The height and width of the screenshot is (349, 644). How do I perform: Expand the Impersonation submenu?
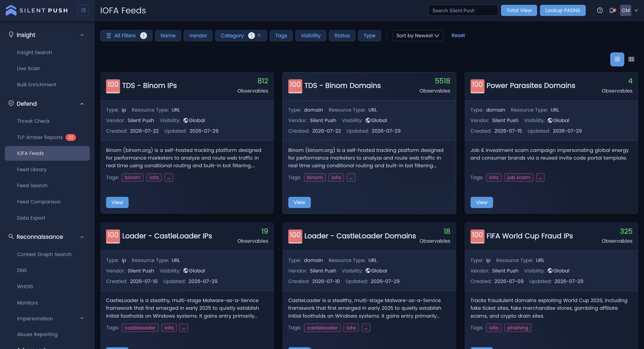pyautogui.click(x=82, y=319)
